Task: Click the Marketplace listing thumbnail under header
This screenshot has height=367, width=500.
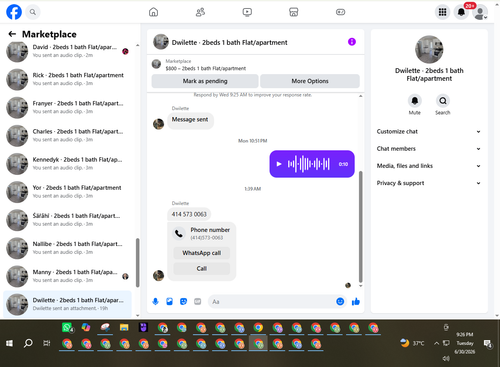Action: (156, 64)
